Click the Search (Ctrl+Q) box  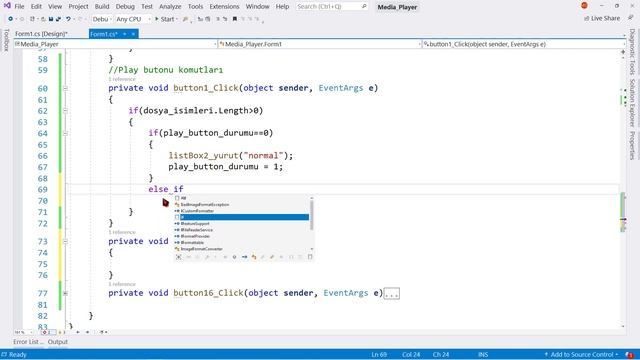331,7
